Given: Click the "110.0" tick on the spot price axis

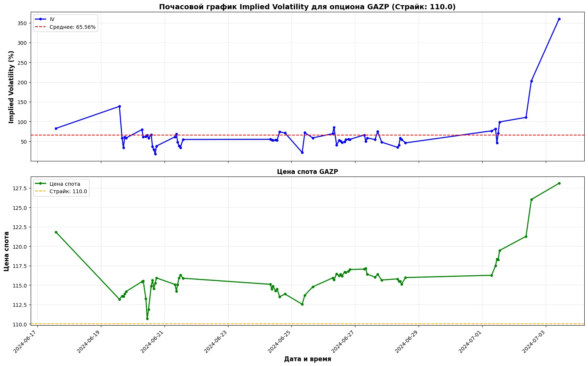Looking at the screenshot, I should click(20, 324).
